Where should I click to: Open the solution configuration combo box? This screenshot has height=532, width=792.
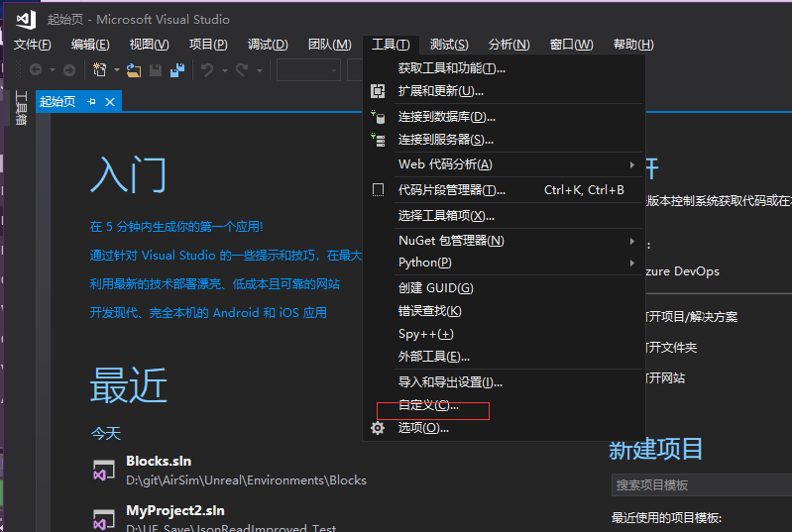308,70
